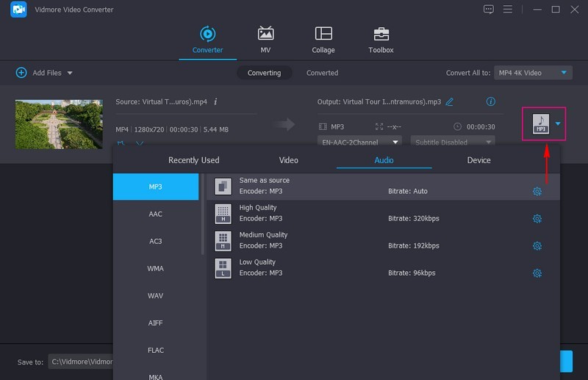Open the Toolbox section

pos(381,40)
